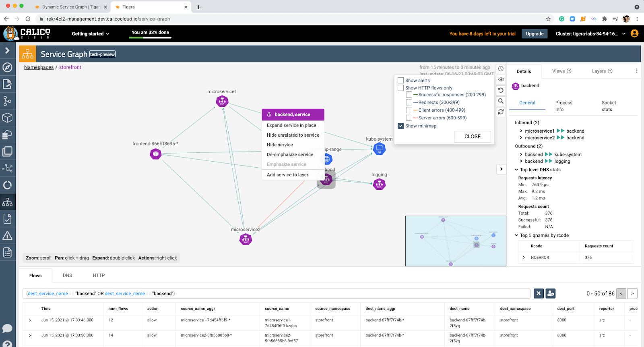Open the stacked pages sidebar icon

pos(7,152)
